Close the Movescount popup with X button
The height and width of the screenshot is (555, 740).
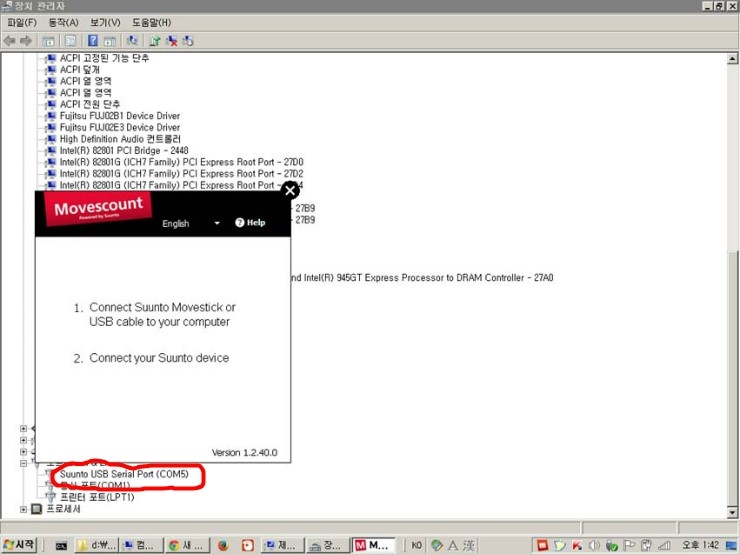click(290, 190)
